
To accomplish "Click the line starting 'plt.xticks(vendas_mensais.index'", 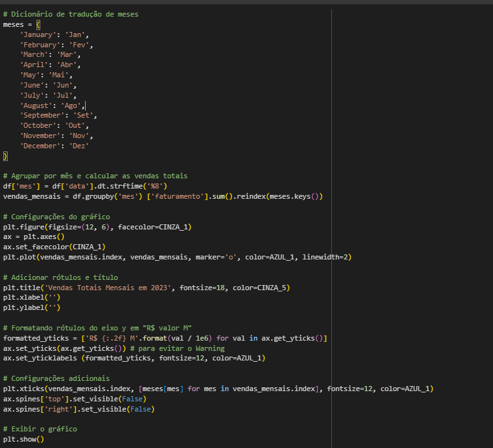I will pyautogui.click(x=218, y=389).
